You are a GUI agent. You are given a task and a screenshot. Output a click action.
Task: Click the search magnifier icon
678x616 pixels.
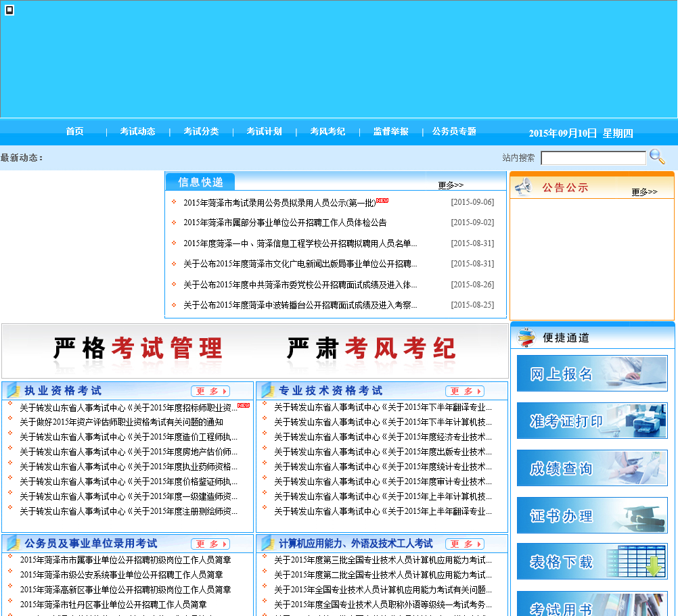click(x=657, y=156)
